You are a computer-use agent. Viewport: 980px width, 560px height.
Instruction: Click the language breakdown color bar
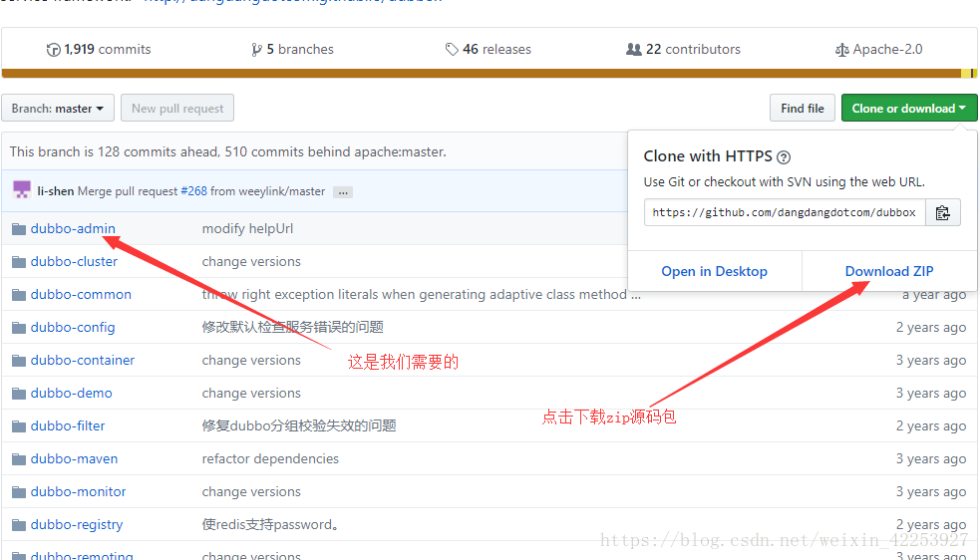(x=490, y=73)
